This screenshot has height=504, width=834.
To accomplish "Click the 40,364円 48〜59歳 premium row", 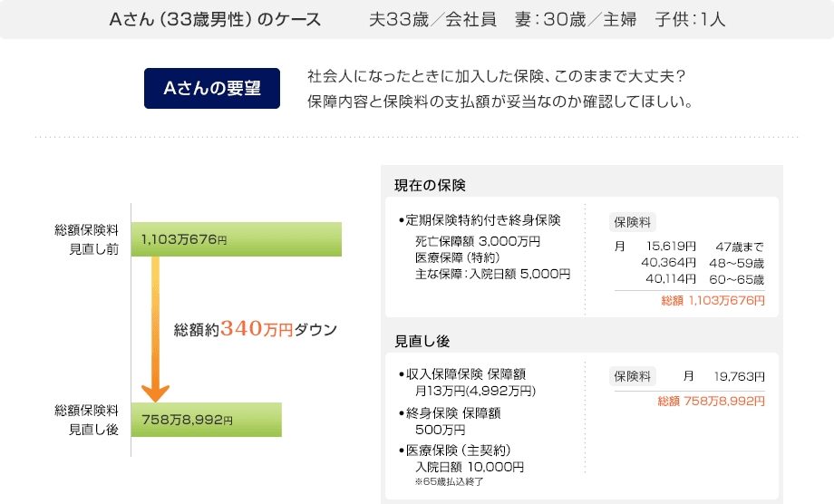I will 703,262.
